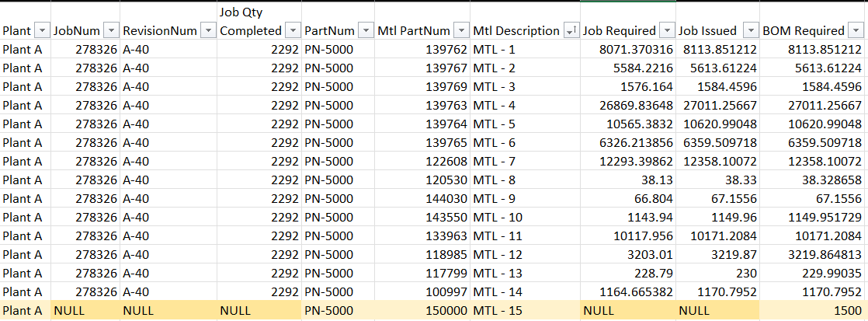Image resolution: width=868 pixels, height=321 pixels.
Task: Open the Job Qty Completed filter dropdown
Action: (293, 31)
